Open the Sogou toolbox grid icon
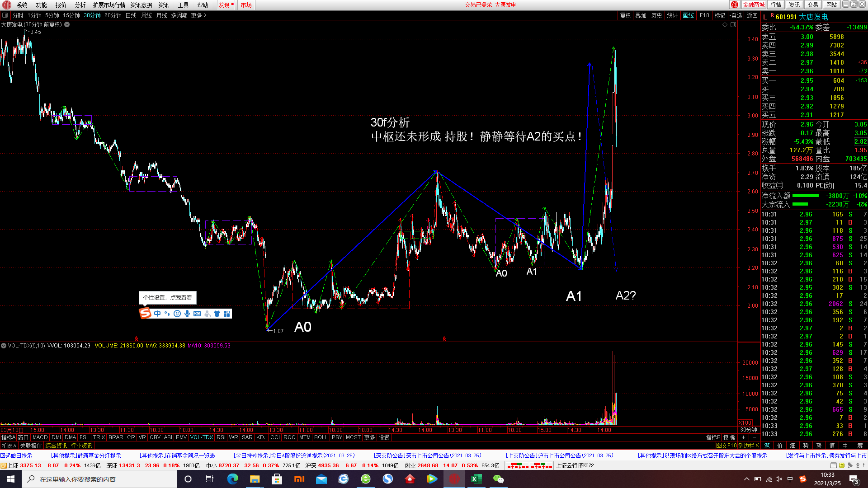Viewport: 868px width, 488px height. click(227, 314)
